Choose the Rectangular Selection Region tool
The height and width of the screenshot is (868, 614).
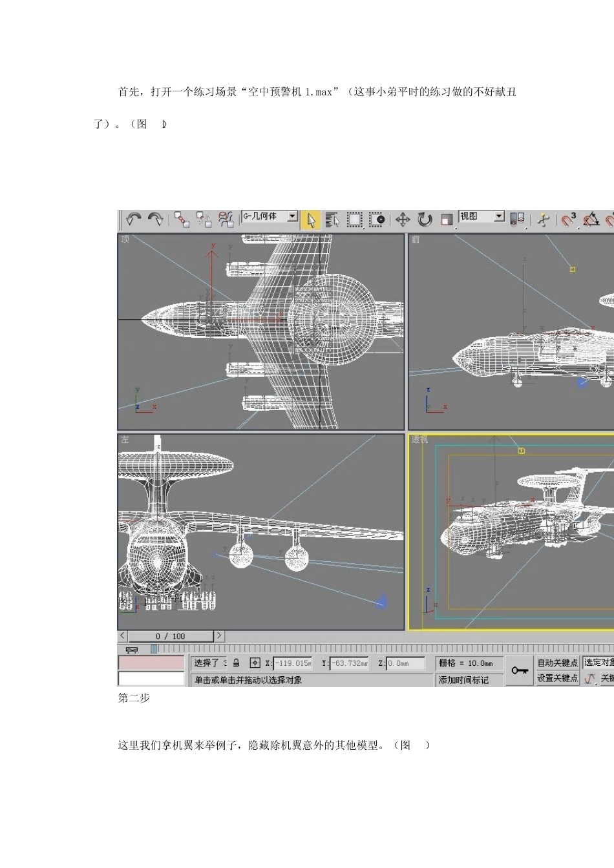(354, 220)
